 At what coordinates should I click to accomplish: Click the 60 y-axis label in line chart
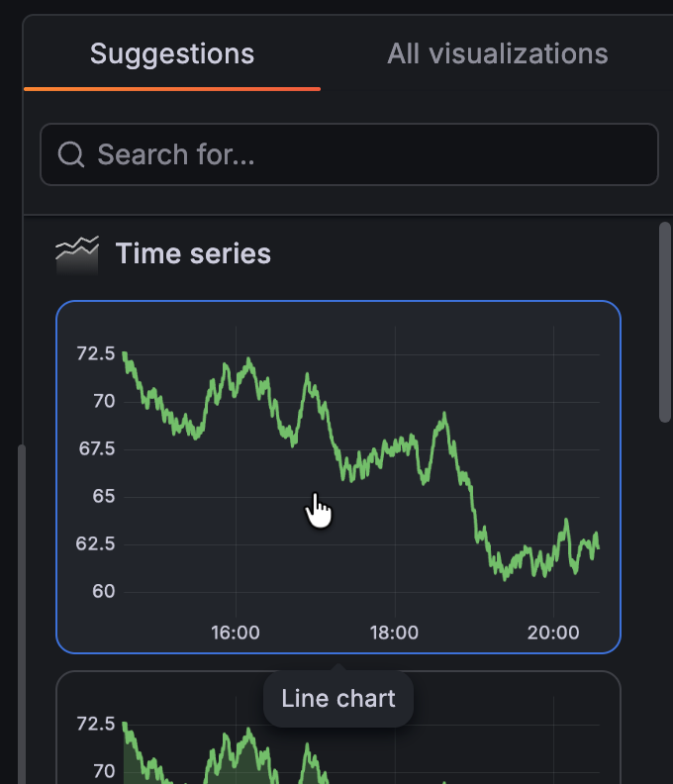[104, 592]
